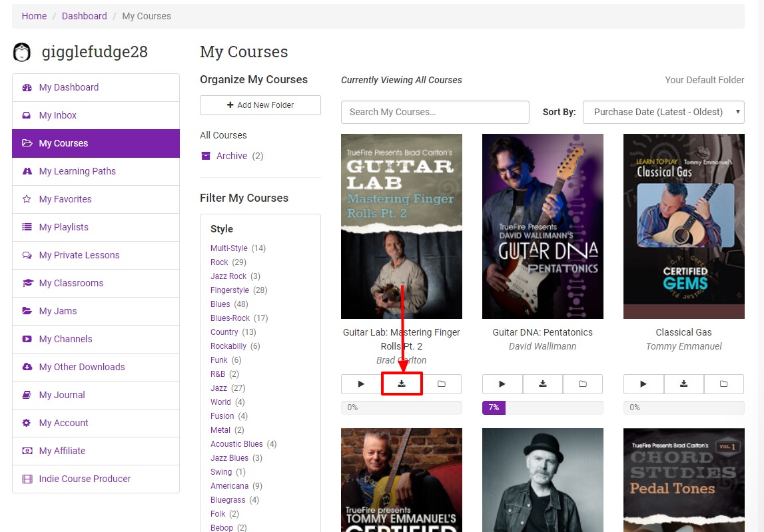
Task: Click Add New Folder button
Action: tap(260, 105)
